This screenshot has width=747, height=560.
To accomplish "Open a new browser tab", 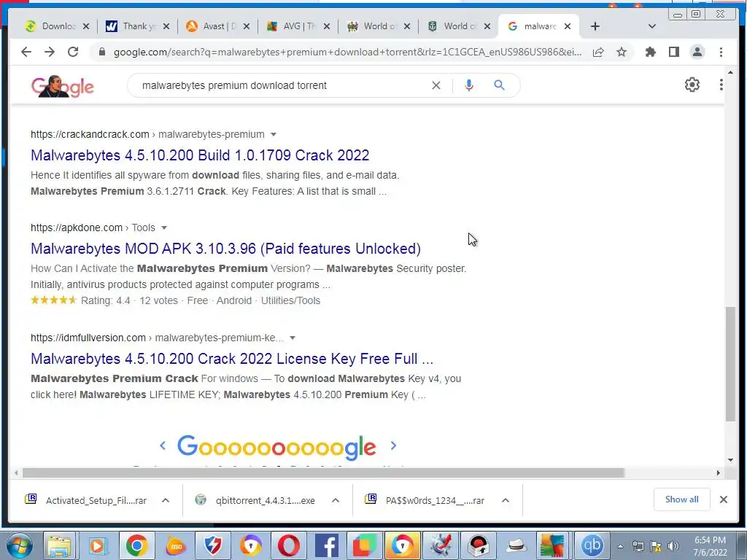I will click(595, 26).
